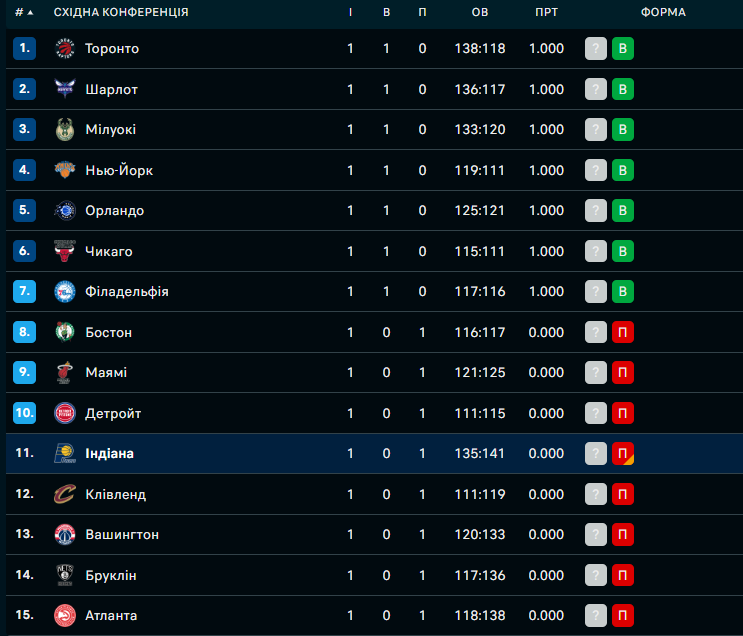Click the Boston Celtics logo icon

point(65,332)
